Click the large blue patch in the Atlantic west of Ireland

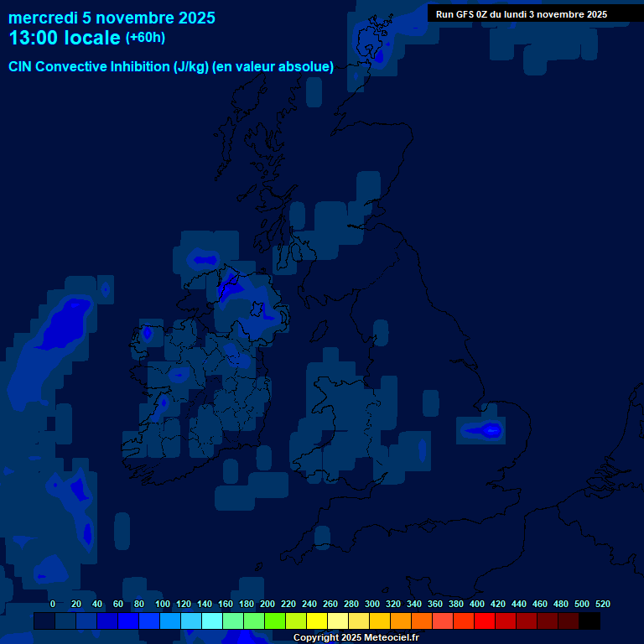coord(63,325)
